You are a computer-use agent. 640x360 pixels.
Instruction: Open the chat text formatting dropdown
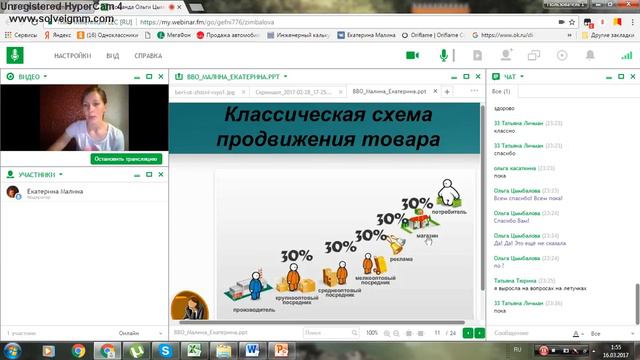pos(578,334)
